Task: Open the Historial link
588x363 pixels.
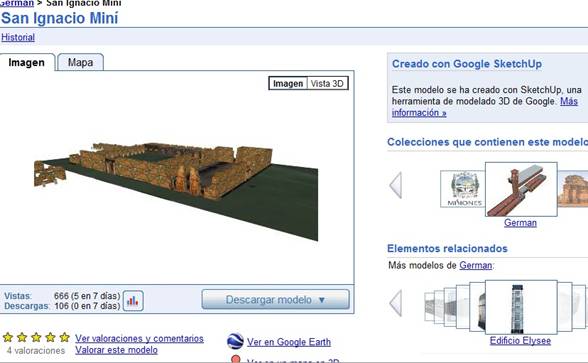Action: click(x=18, y=37)
